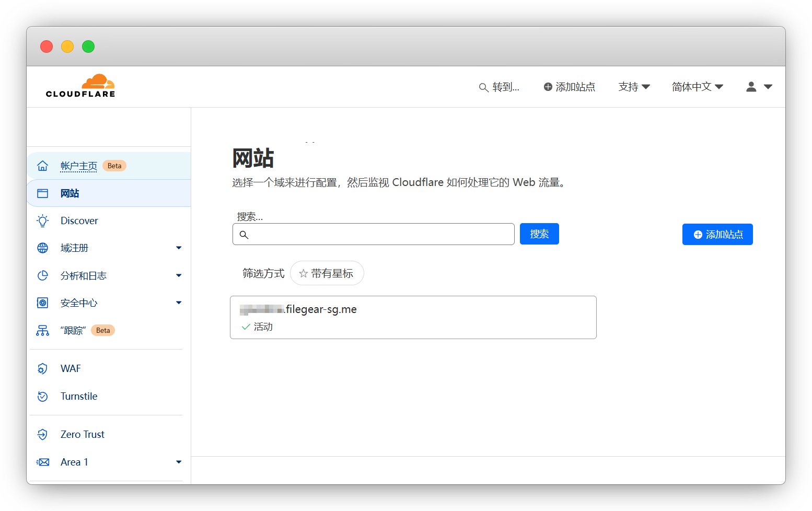Click the globe icon for 域注册
Viewport: 812px width, 511px height.
point(43,248)
